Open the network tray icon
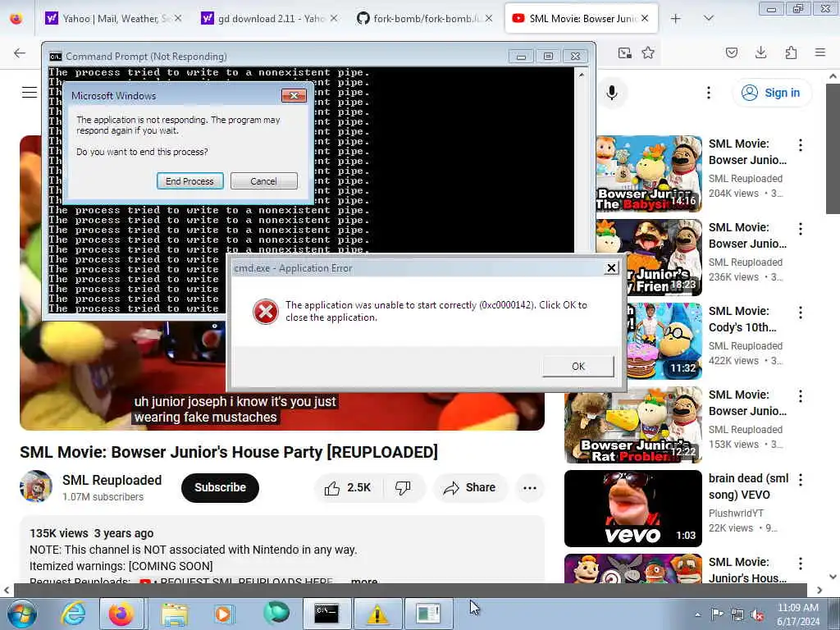 pos(737,614)
